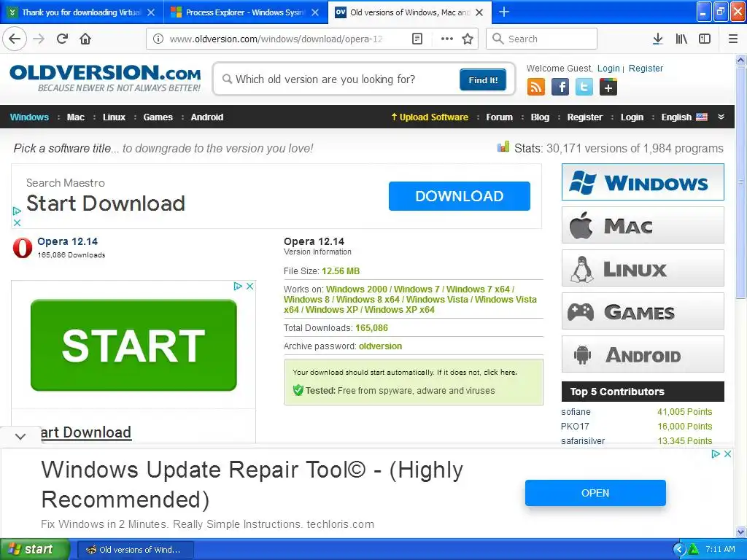Toggle the sidebar icon in toolbar
The height and width of the screenshot is (560, 747).
(705, 39)
